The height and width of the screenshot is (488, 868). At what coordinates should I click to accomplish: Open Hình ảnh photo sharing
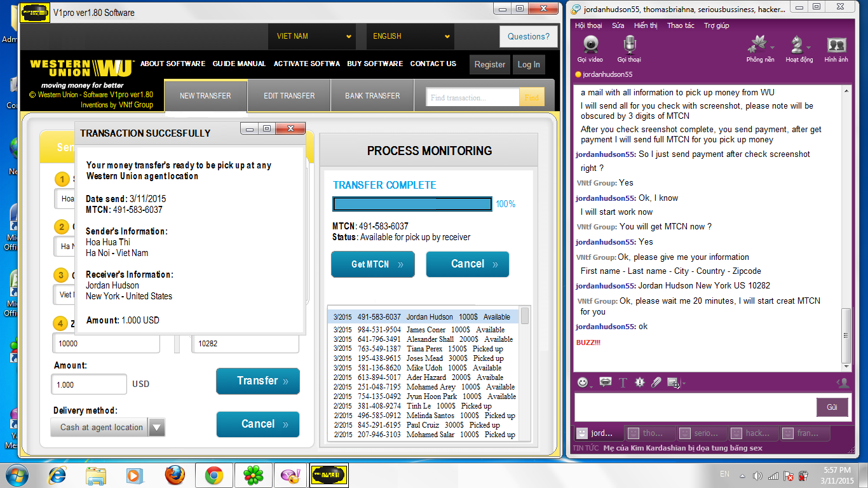pyautogui.click(x=836, y=44)
